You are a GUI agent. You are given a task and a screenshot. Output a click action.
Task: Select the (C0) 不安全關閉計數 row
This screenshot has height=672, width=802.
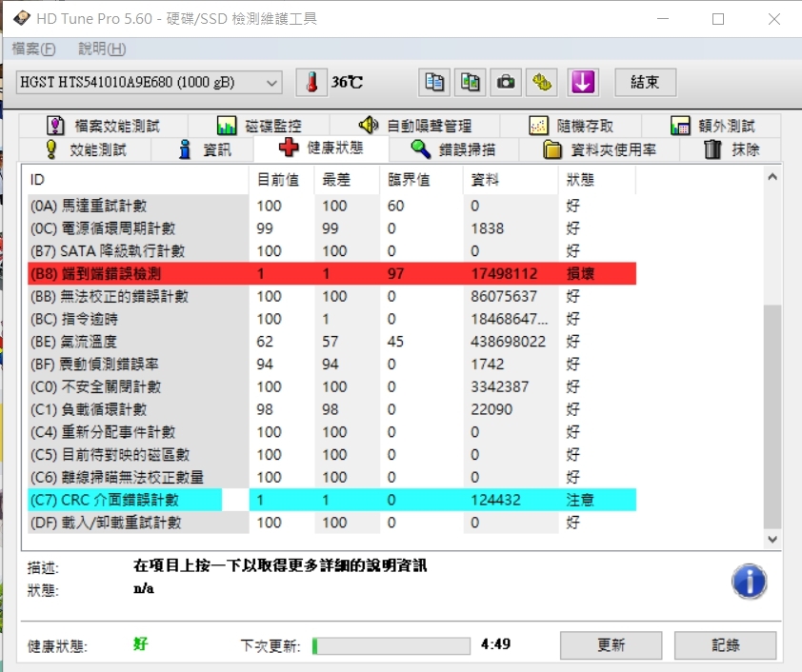(x=332, y=386)
